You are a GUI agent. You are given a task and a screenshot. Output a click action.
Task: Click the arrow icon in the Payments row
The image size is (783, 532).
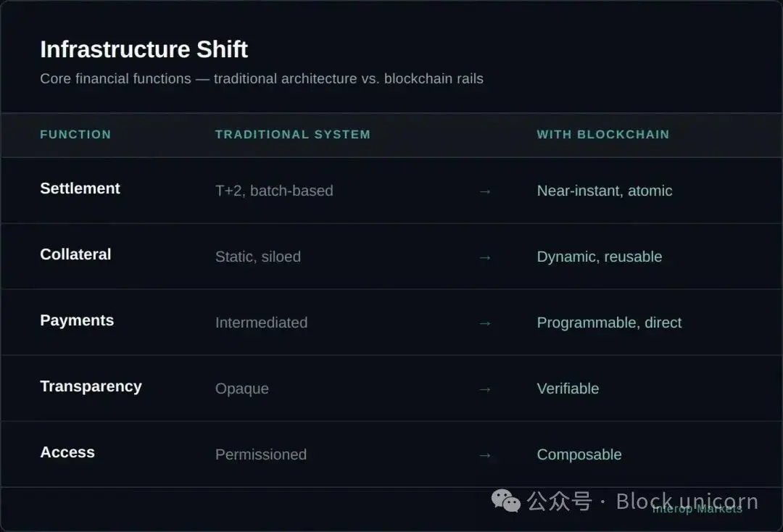coord(485,323)
